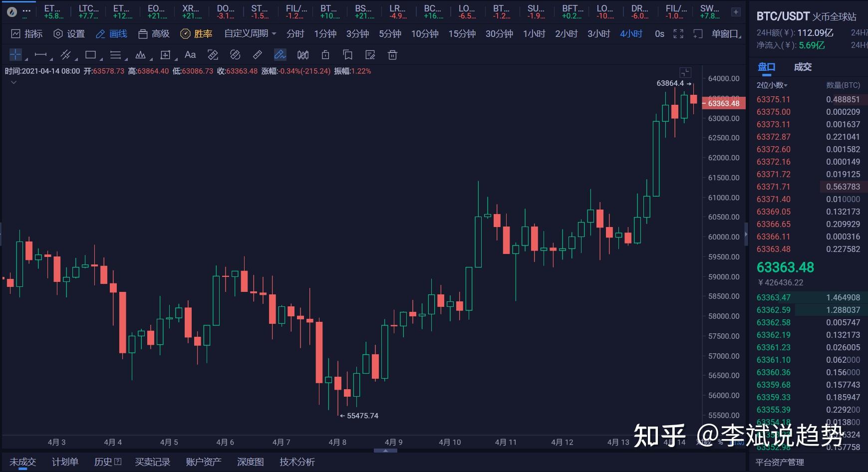The image size is (868, 472).
Task: Select the horizontal line segment drawing tool
Action: 40,54
